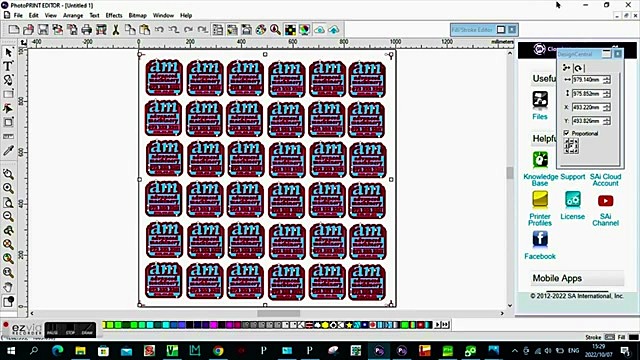Click the width input field in DesignCentral
The image size is (640, 360).
click(587, 80)
